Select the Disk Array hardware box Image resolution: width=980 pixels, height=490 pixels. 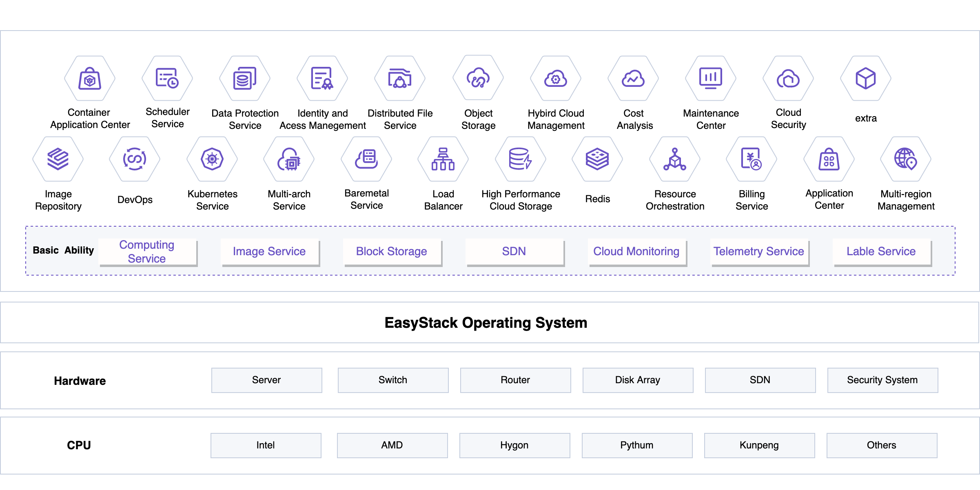(638, 380)
